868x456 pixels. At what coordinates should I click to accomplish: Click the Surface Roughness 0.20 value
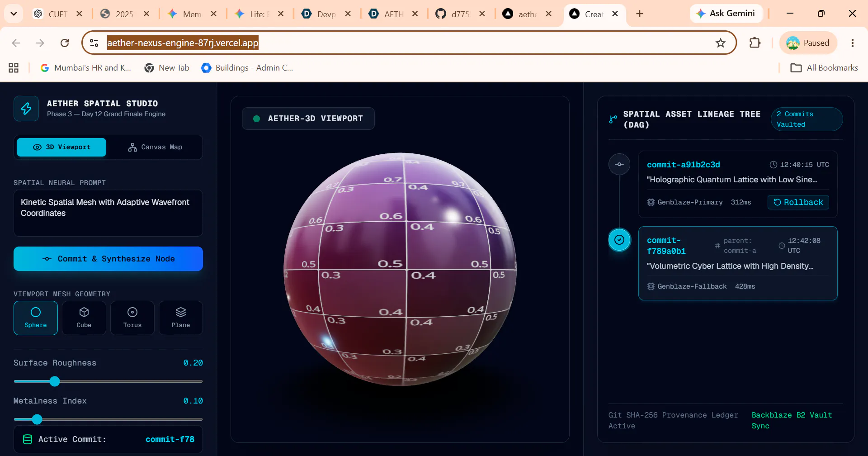click(x=193, y=363)
